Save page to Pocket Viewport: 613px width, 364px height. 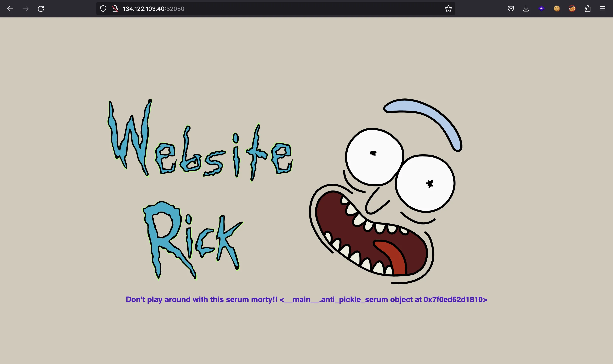click(511, 9)
